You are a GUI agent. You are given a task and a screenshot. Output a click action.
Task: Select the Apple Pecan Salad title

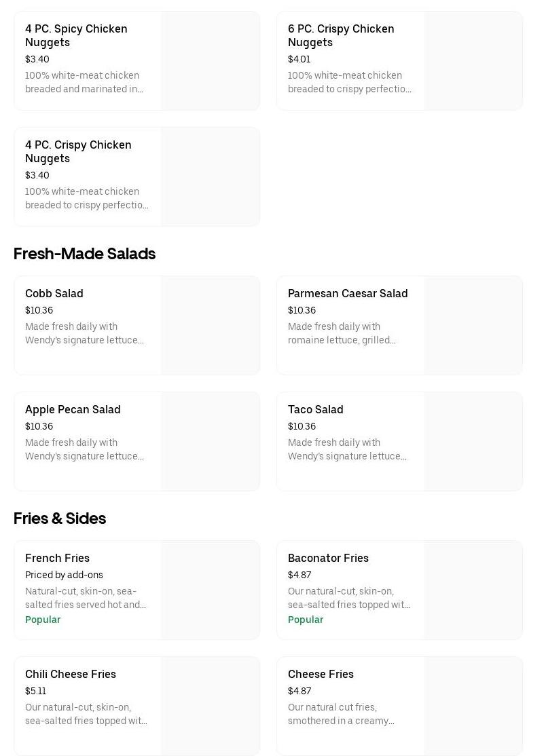click(x=73, y=409)
